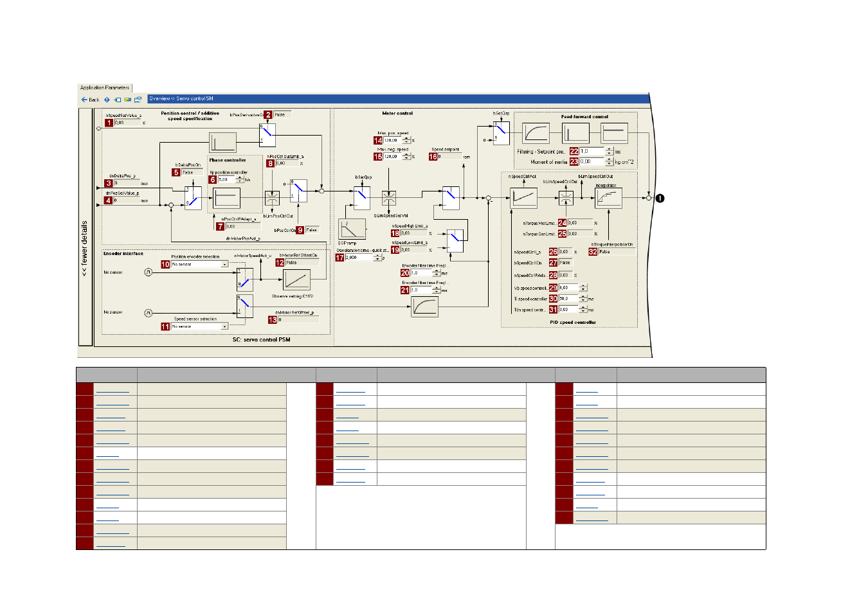Open the bLimSpeedCtrlOut limiter block
The image size is (868, 613).
(566, 198)
